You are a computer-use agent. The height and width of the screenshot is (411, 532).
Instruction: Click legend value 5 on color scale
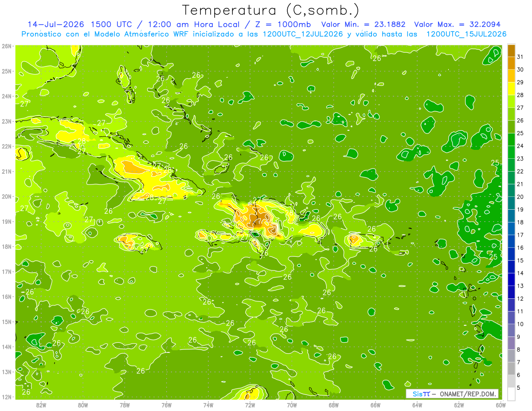[x=519, y=388]
